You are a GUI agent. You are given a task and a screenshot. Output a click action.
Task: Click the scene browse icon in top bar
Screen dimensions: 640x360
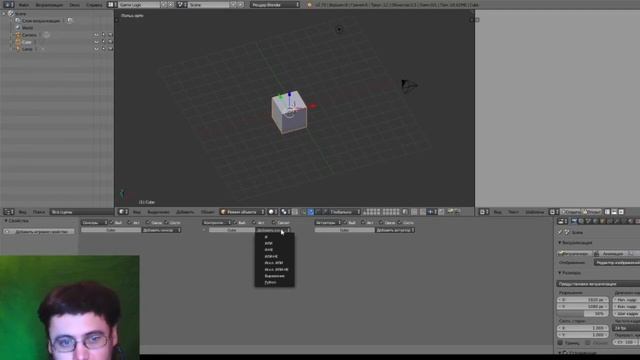pyautogui.click(x=181, y=4)
